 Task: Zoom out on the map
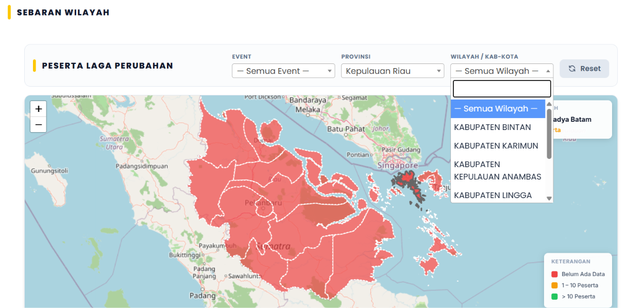click(39, 124)
